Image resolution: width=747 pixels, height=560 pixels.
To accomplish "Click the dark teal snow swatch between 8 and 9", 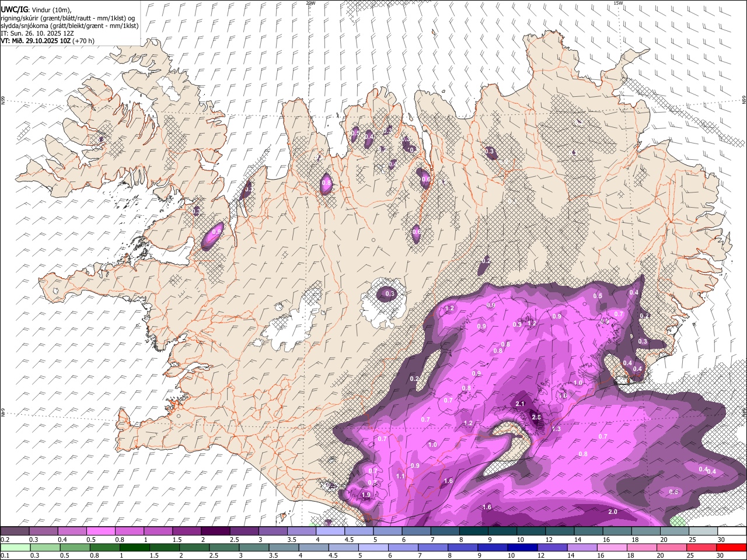I will point(473,531).
